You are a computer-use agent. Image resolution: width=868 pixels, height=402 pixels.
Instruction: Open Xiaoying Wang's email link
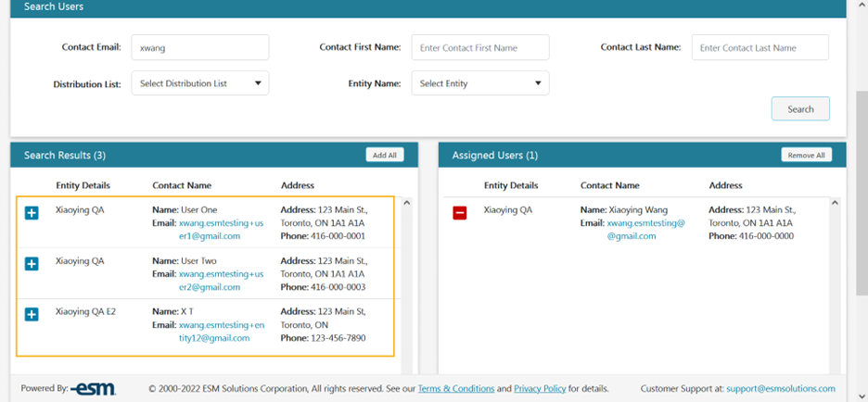tap(646, 230)
